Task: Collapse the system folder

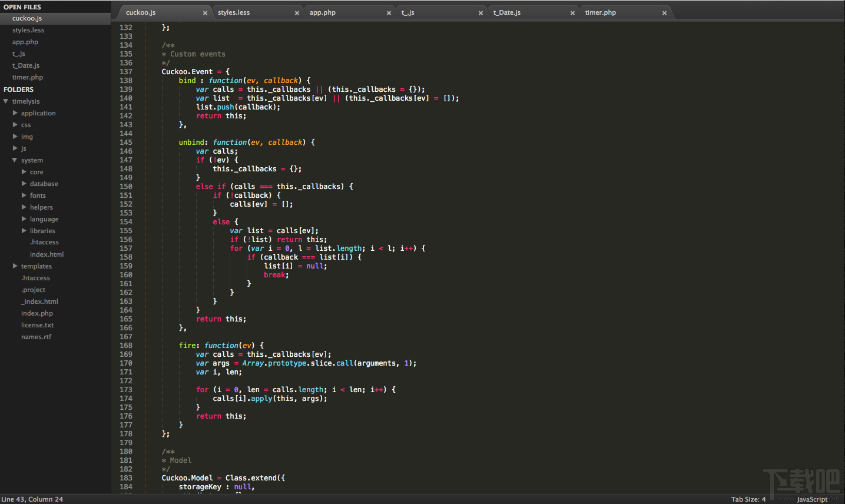Action: pos(16,160)
